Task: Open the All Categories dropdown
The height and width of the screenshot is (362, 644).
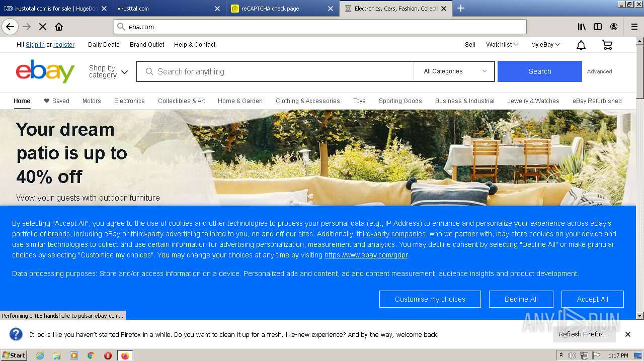Action: coord(454,71)
